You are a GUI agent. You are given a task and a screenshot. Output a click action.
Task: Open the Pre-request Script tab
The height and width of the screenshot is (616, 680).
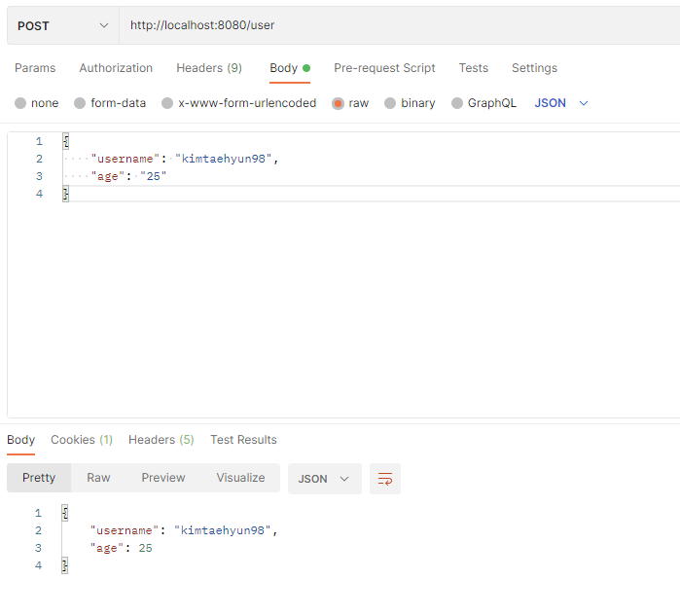click(x=384, y=68)
